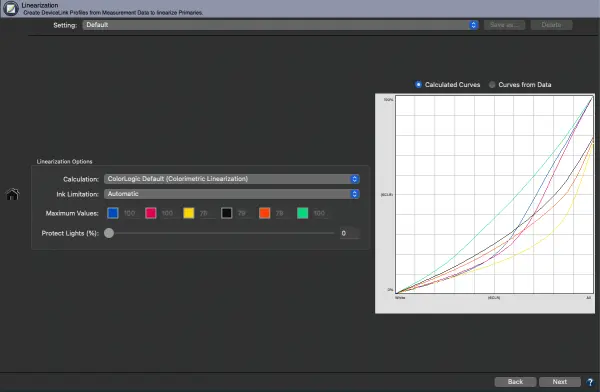The height and width of the screenshot is (392, 600).
Task: Click the Back button
Action: pyautogui.click(x=515, y=382)
